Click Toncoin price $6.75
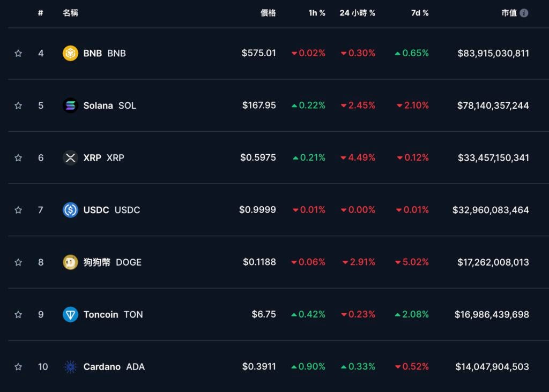549x392 pixels. tap(264, 314)
